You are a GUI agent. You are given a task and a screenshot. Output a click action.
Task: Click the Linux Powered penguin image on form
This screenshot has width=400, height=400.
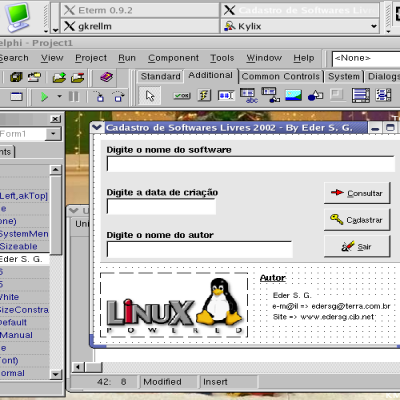click(x=174, y=305)
